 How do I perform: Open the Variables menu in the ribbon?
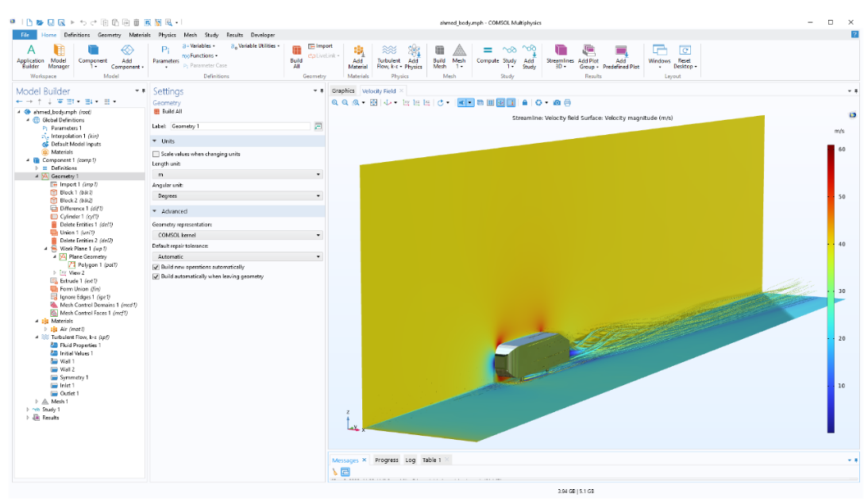tap(199, 46)
